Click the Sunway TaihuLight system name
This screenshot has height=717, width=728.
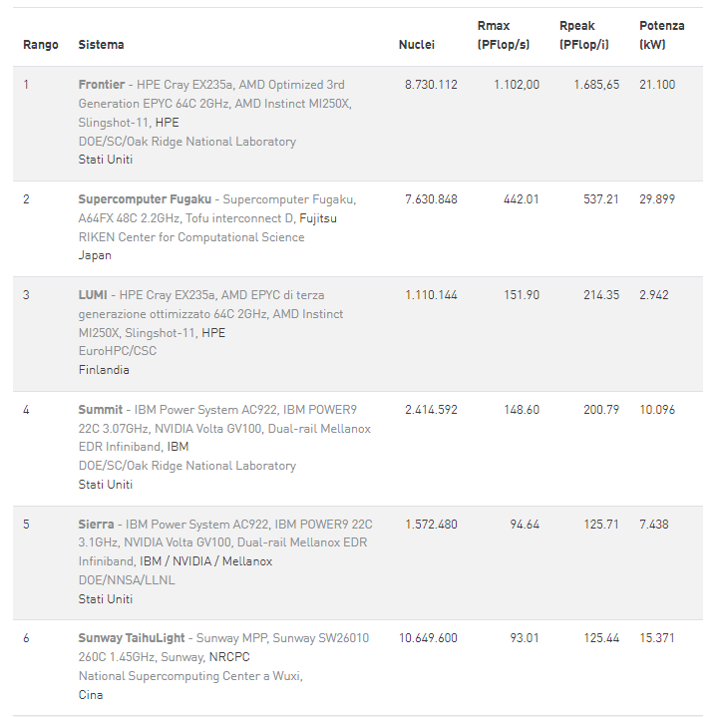(x=134, y=638)
